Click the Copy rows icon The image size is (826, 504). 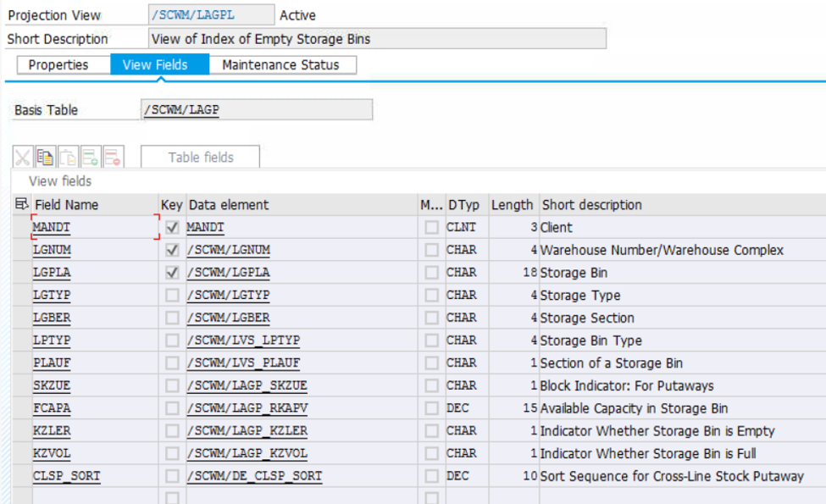click(45, 157)
